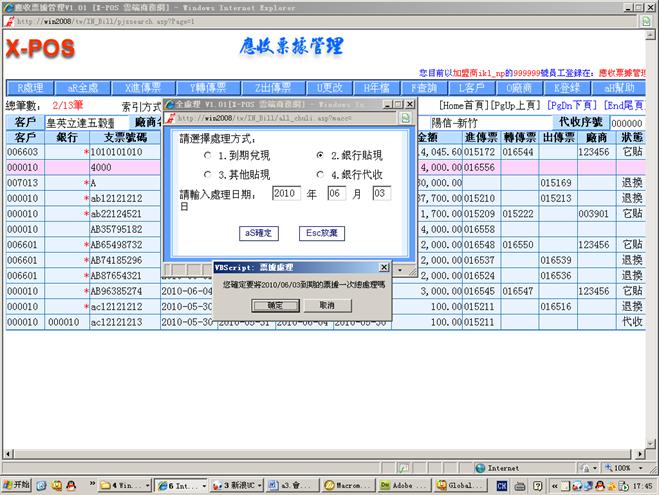Click the Esc放棄 button

pos(320,232)
